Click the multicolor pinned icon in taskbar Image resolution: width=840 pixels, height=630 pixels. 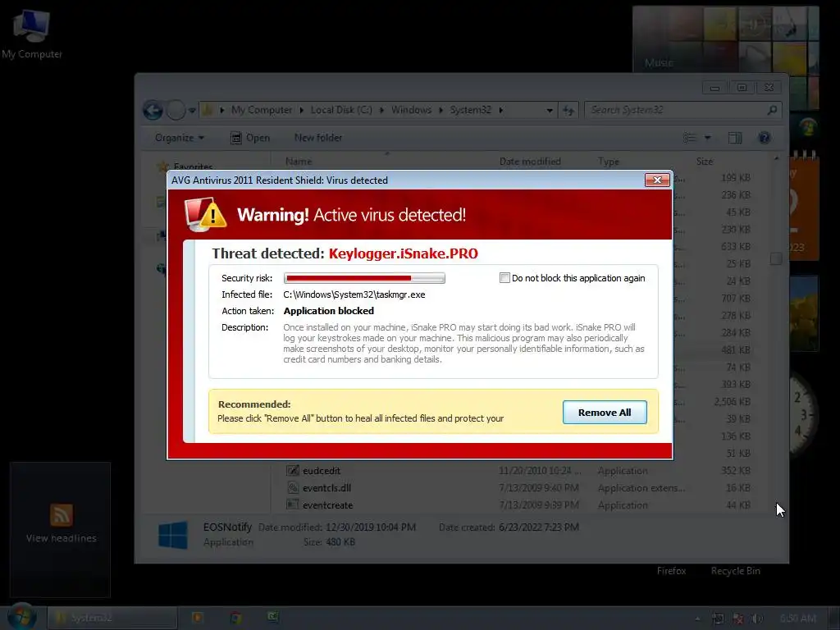235,618
